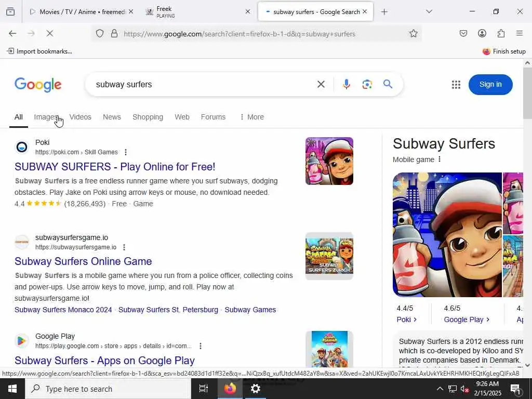Open Task View on taskbar
This screenshot has height=399, width=532.
tap(204, 389)
